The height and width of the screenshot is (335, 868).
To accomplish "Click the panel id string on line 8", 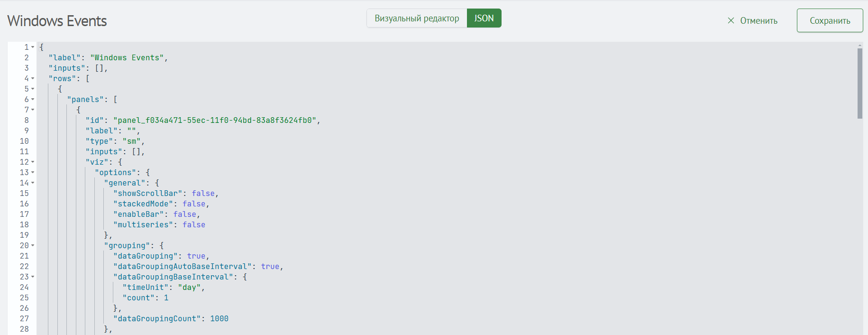I will (215, 120).
